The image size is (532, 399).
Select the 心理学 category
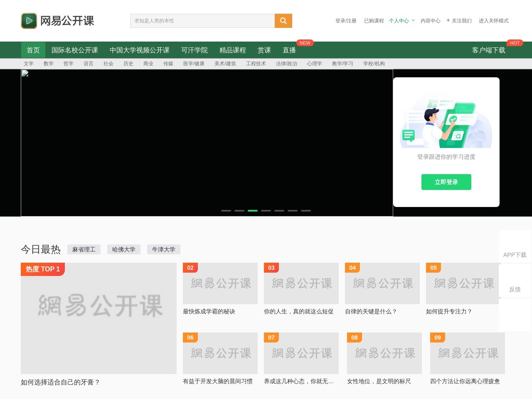(x=315, y=64)
